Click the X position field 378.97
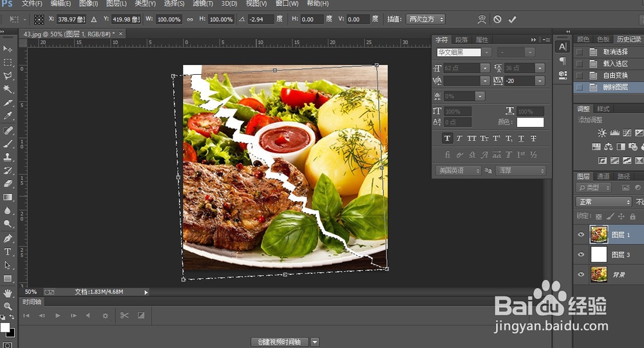This screenshot has width=644, height=348. pyautogui.click(x=71, y=19)
